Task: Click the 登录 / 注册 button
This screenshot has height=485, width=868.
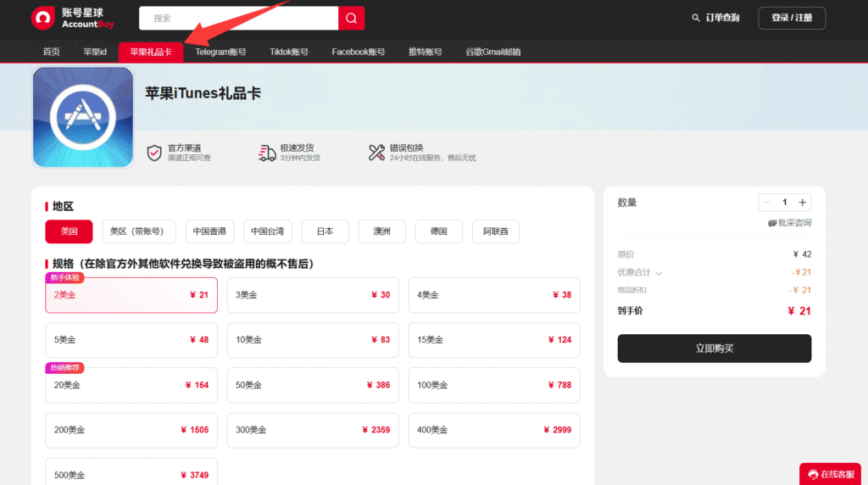Action: [792, 19]
